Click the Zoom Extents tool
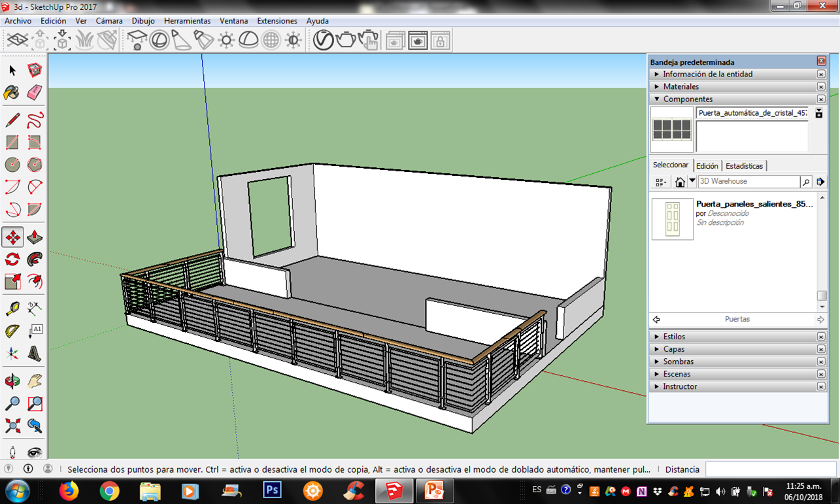 (x=12, y=426)
